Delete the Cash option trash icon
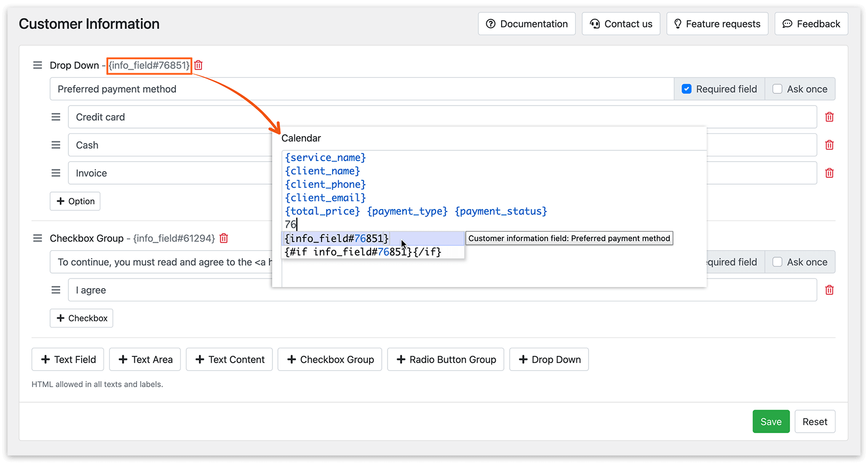This screenshot has height=463, width=868. point(829,145)
